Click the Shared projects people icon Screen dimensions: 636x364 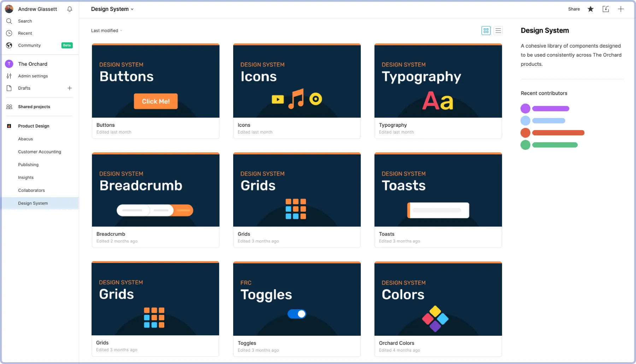(9, 107)
